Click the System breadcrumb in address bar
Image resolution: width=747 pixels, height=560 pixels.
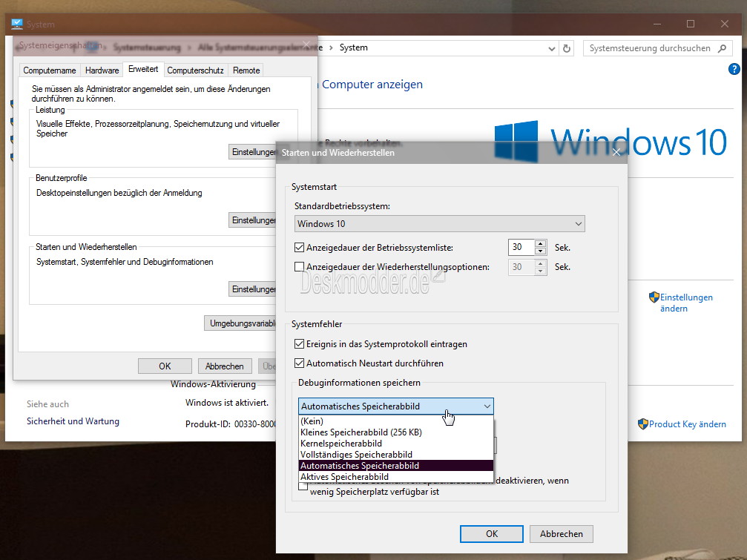click(354, 47)
